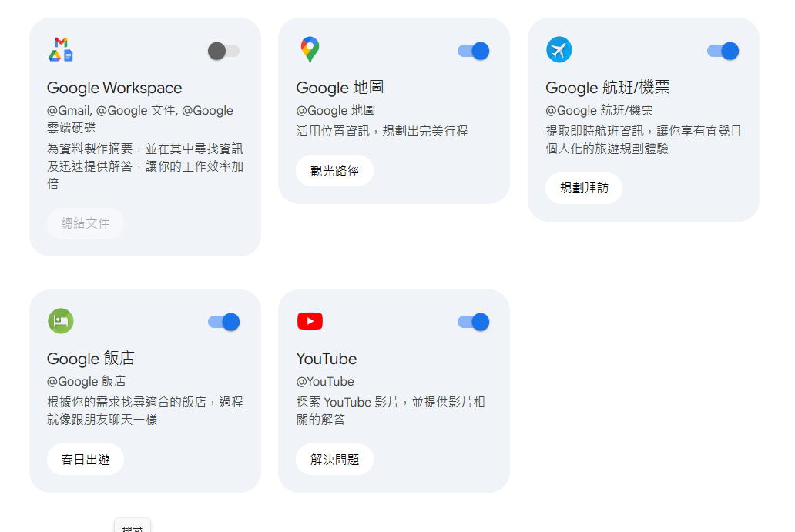Toggle the YouTube extension switch

click(x=473, y=322)
